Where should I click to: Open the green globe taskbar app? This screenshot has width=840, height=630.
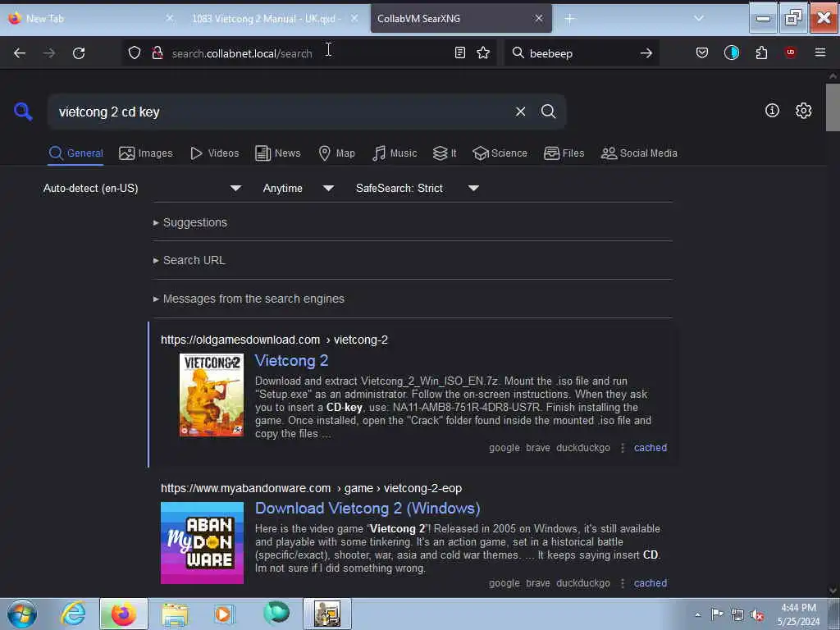(x=276, y=614)
